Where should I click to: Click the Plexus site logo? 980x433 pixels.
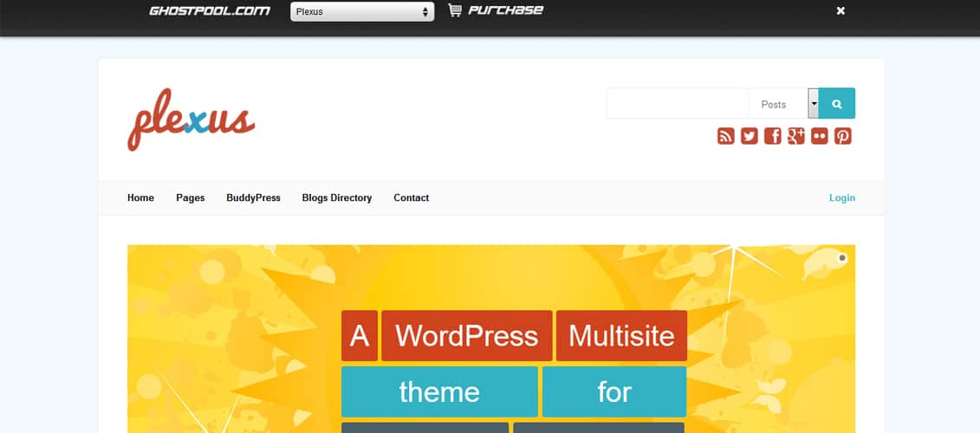191,120
